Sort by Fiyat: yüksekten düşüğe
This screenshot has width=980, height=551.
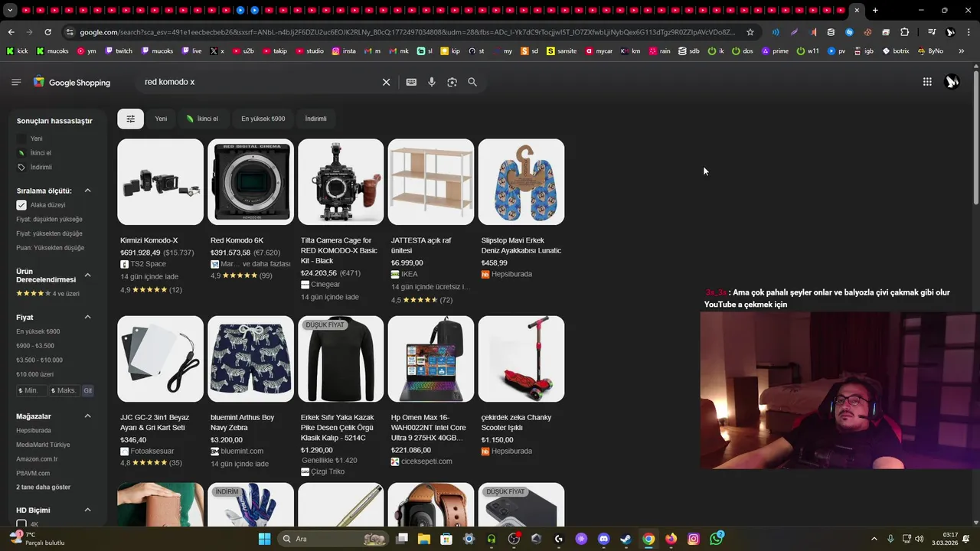click(49, 233)
